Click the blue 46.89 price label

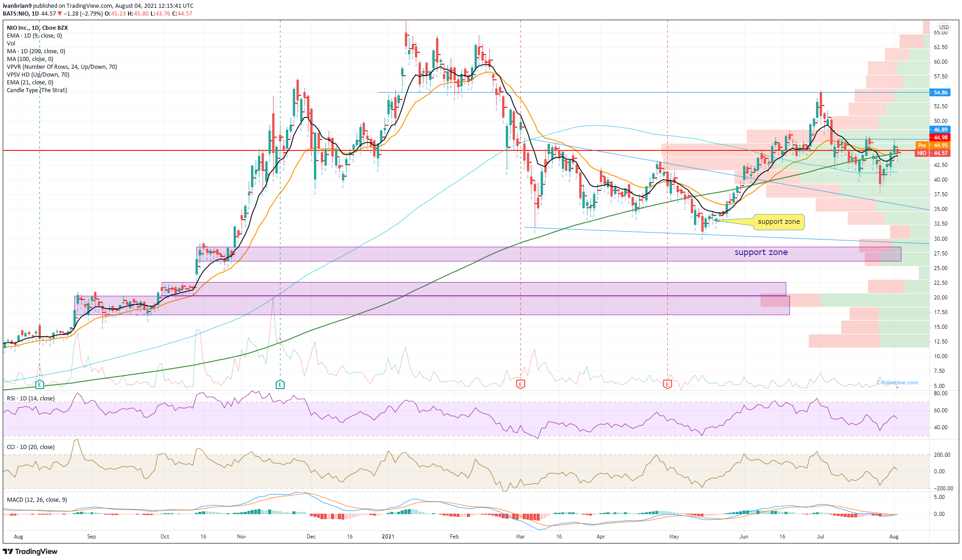click(940, 130)
